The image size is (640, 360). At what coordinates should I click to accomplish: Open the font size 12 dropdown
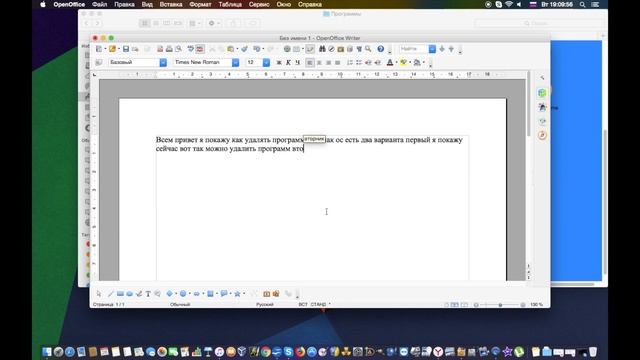click(x=266, y=62)
